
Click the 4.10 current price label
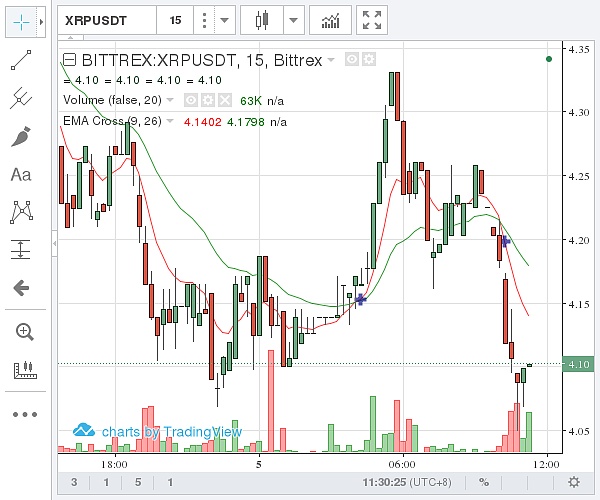tap(578, 364)
